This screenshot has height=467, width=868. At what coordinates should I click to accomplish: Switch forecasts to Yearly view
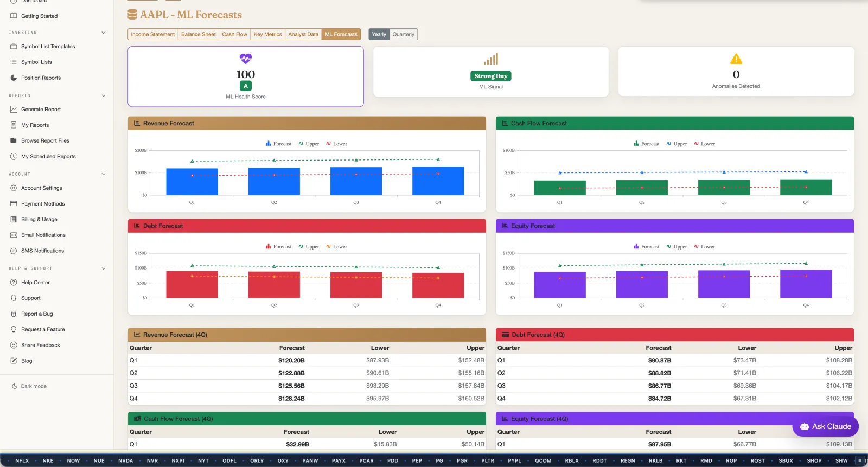tap(379, 34)
